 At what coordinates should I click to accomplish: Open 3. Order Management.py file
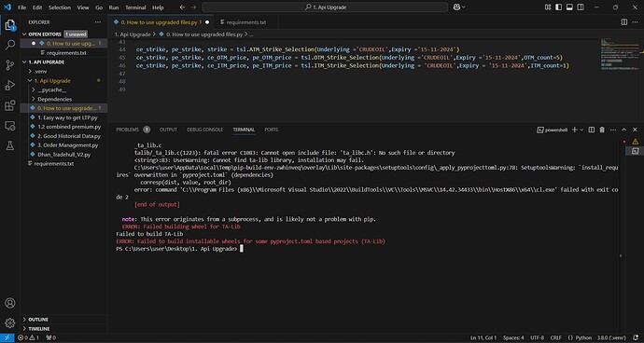point(68,145)
